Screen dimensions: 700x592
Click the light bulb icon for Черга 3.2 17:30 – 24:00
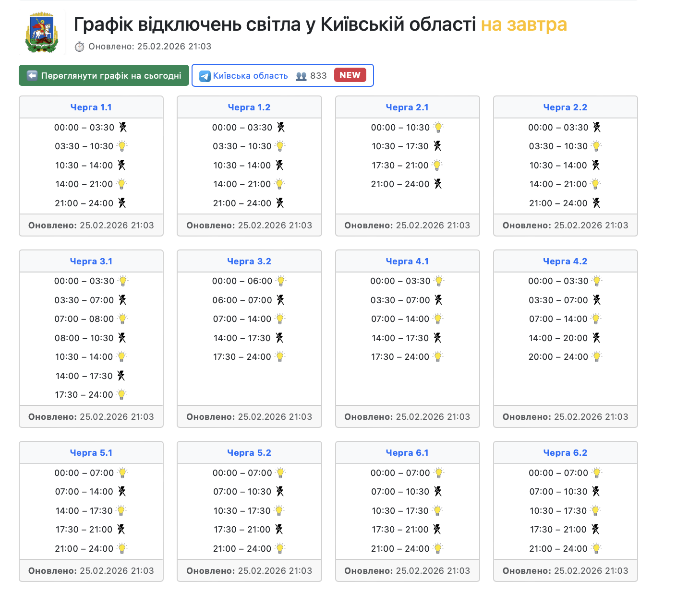[280, 356]
